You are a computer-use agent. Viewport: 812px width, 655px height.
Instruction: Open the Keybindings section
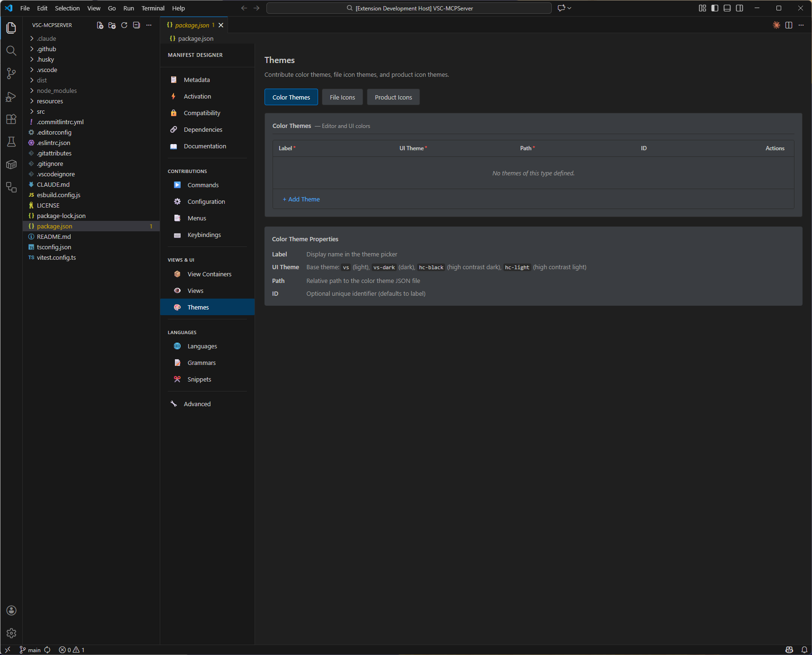pos(207,235)
